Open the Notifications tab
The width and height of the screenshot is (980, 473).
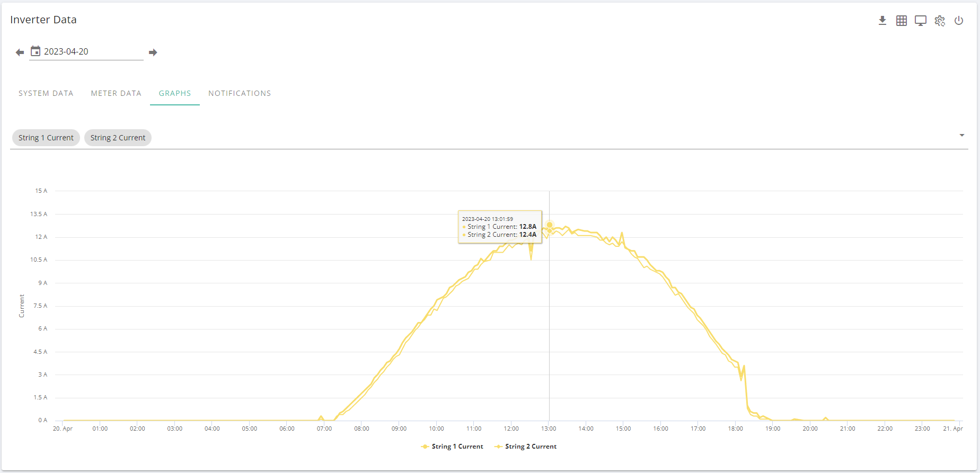point(240,93)
